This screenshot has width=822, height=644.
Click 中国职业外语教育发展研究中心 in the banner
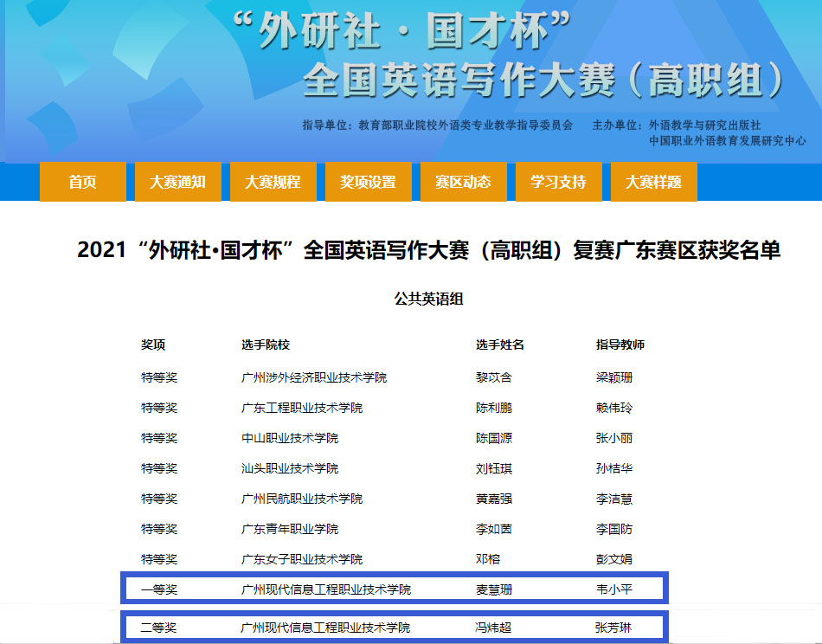pyautogui.click(x=727, y=140)
